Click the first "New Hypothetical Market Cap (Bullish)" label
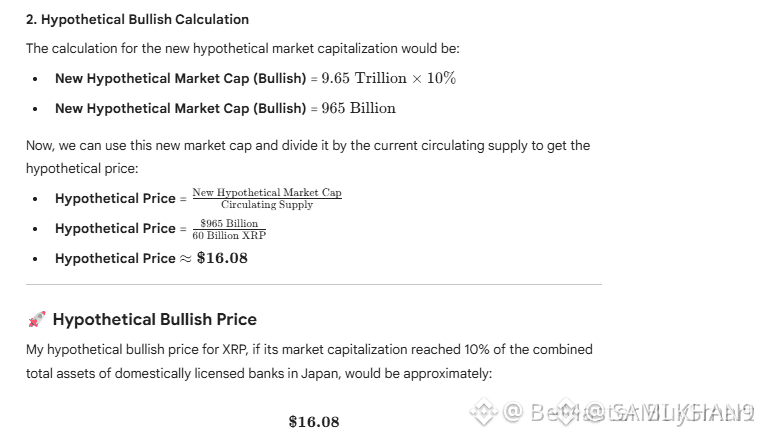 coord(180,78)
